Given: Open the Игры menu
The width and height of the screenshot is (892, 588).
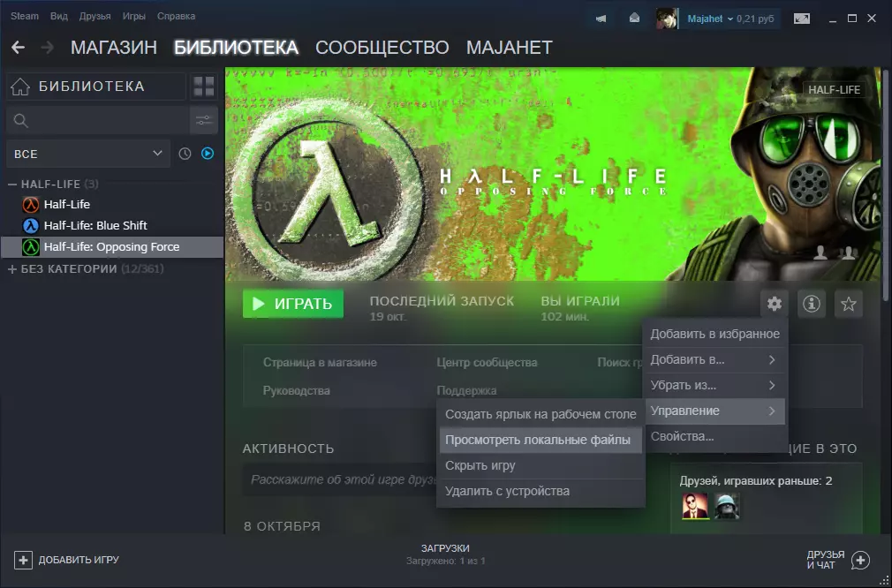Looking at the screenshot, I should click(x=134, y=16).
